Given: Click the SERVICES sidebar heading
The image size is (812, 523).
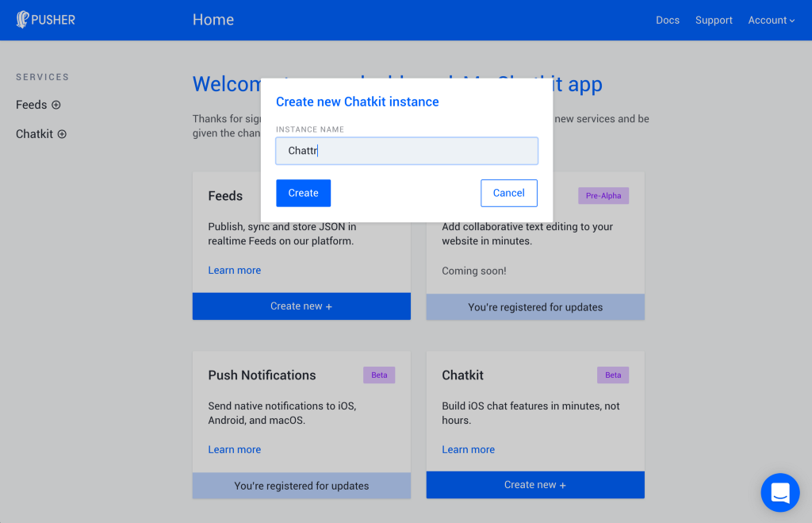Looking at the screenshot, I should (x=43, y=77).
